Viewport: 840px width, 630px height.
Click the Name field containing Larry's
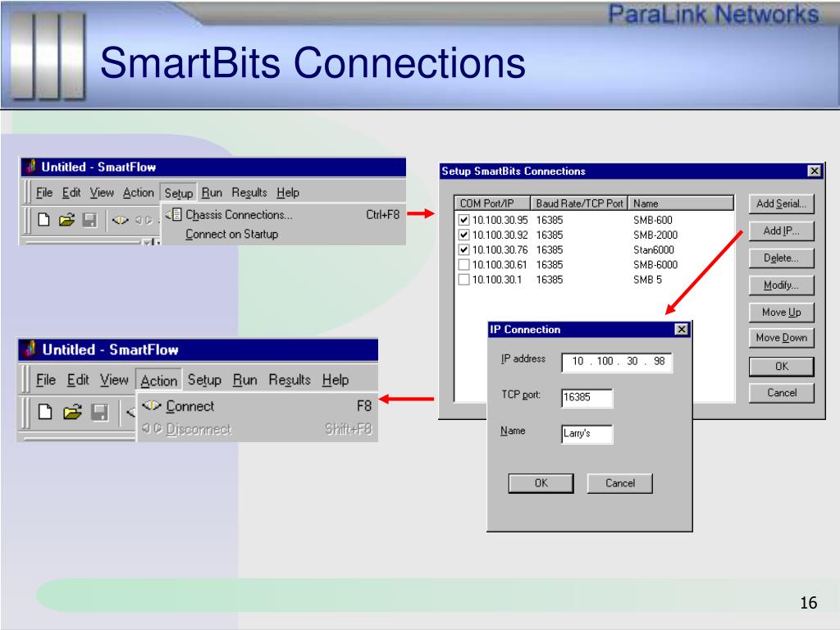click(x=587, y=433)
